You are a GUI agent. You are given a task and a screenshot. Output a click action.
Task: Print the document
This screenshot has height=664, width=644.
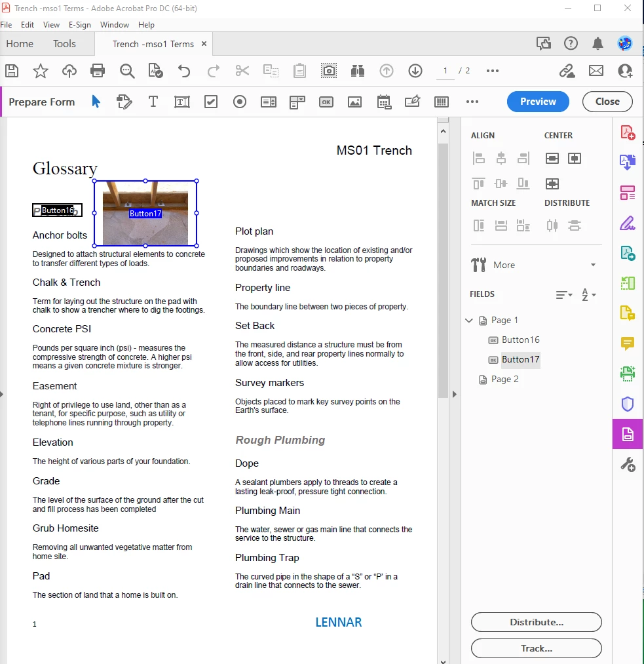pos(98,71)
